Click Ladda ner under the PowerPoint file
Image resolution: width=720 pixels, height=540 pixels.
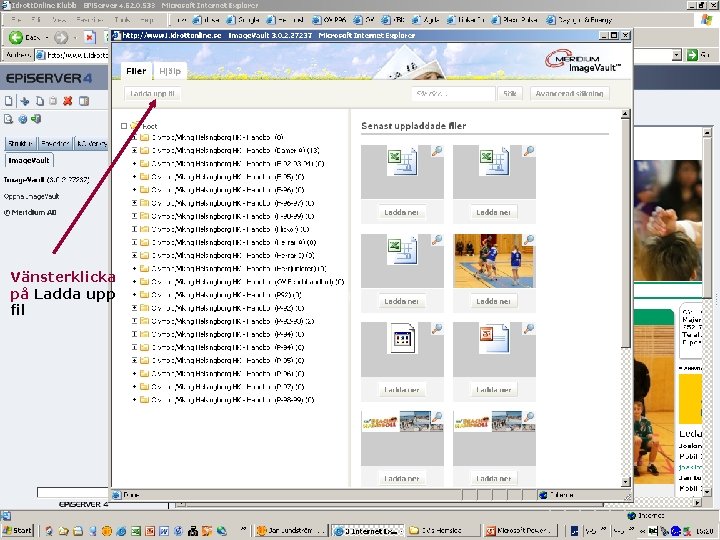pos(494,390)
